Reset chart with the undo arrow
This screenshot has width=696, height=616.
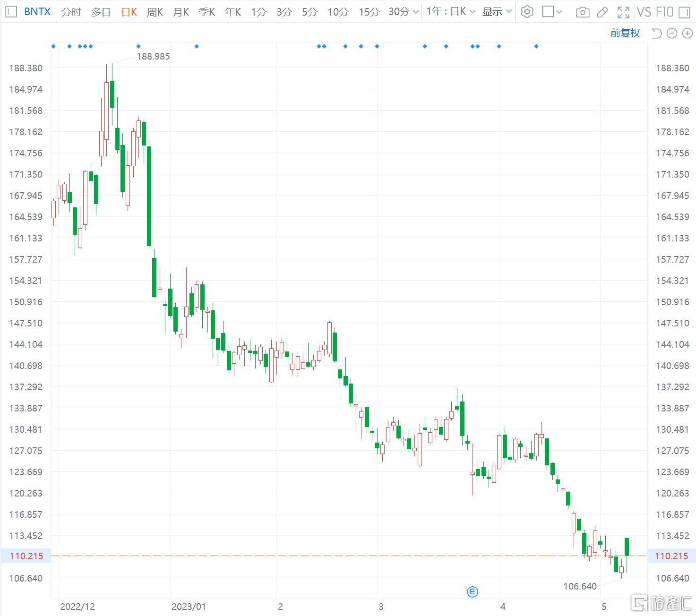click(656, 33)
